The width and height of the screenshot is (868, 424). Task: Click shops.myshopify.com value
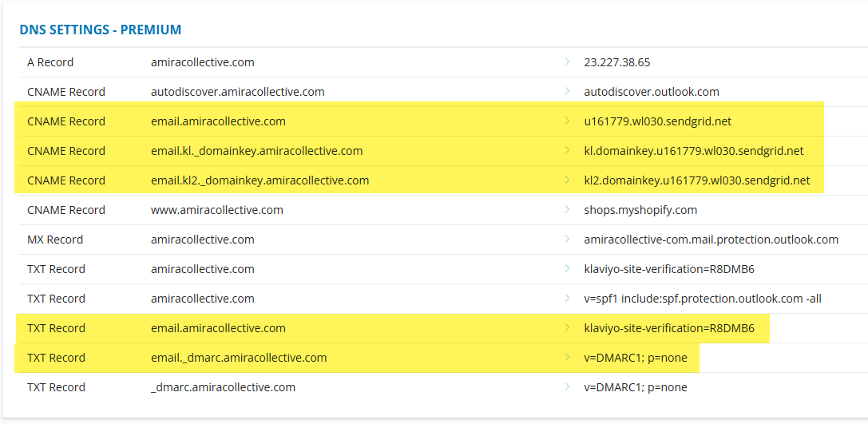640,210
